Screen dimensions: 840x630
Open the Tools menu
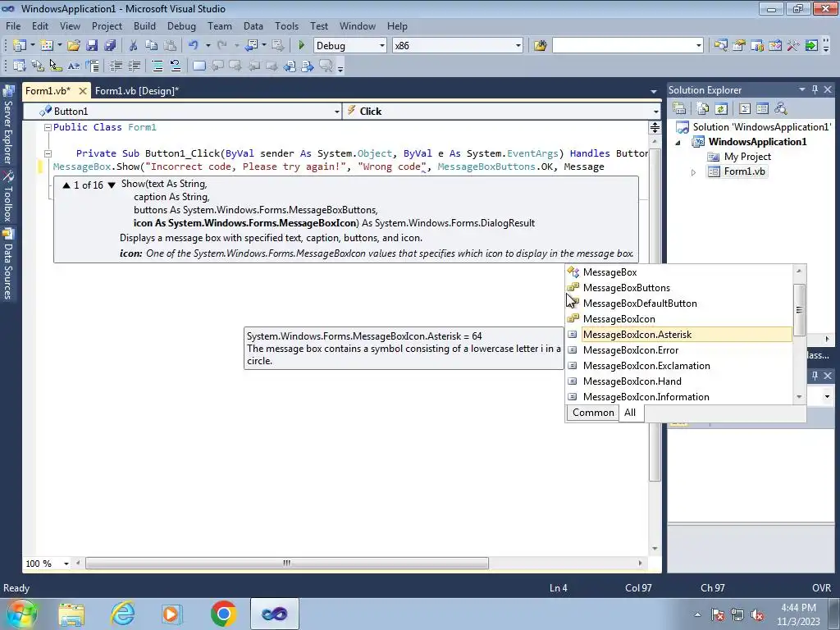point(286,26)
